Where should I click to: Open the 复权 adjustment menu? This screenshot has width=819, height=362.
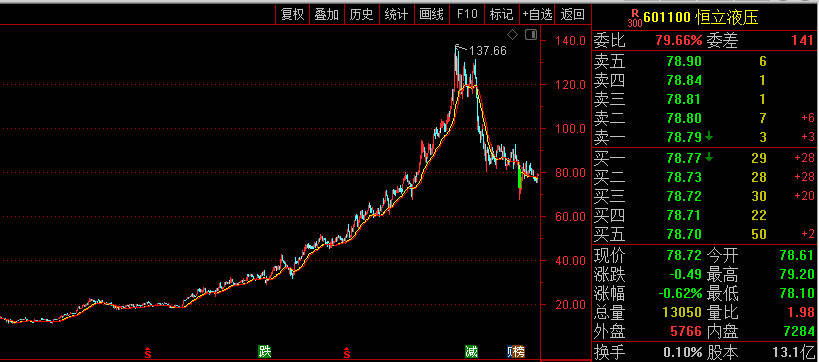pos(292,14)
